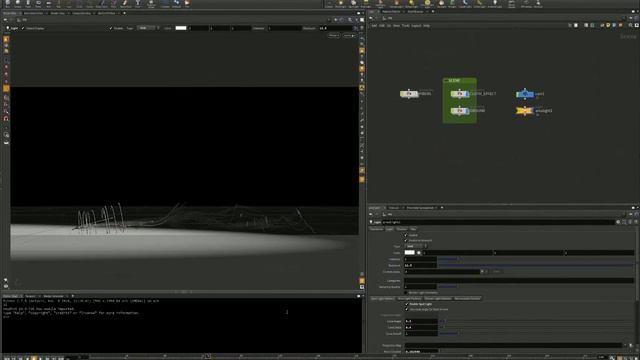
Task: Select the Sky Light shelf tool
Action: pyautogui.click(x=441, y=4)
